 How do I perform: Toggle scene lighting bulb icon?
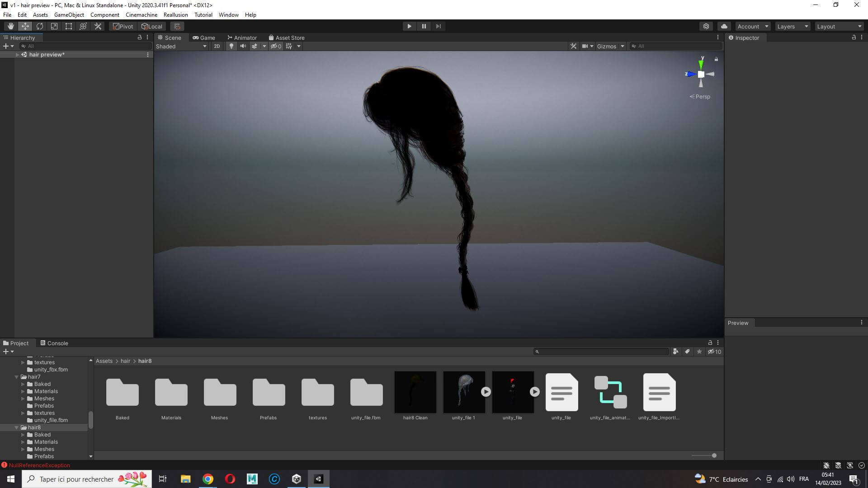click(x=231, y=46)
